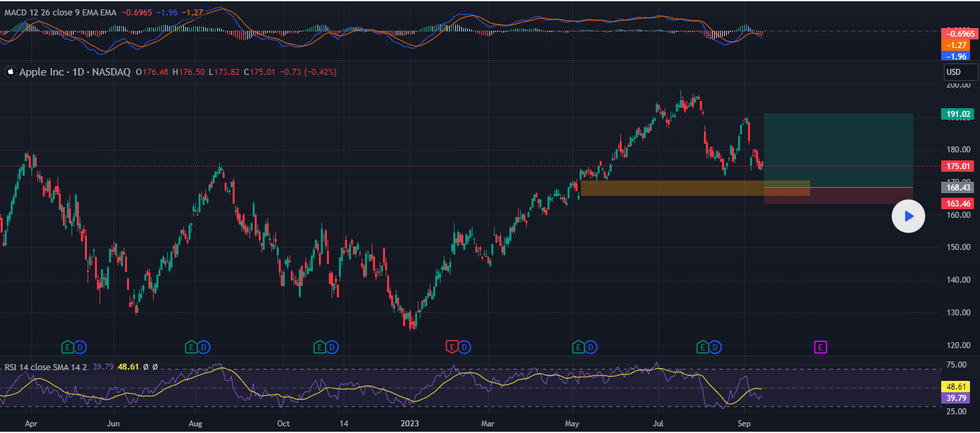Click the 130.00 level on the price scale

(x=958, y=313)
